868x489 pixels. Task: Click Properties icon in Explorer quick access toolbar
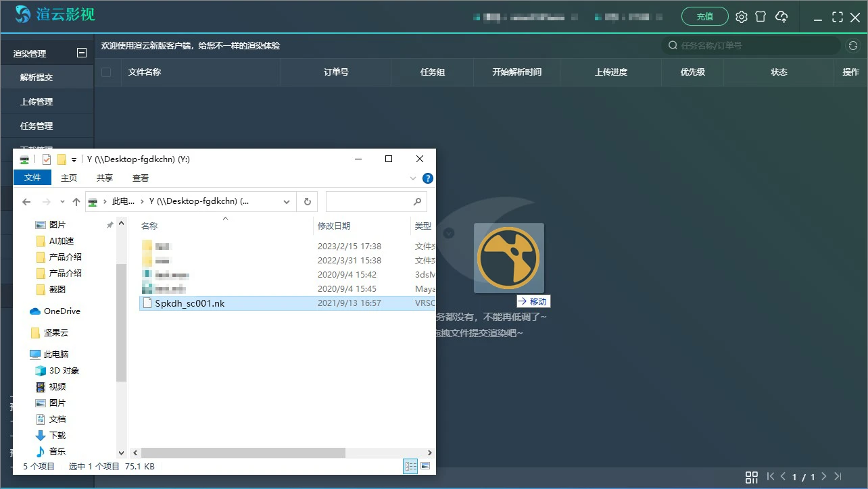47,159
